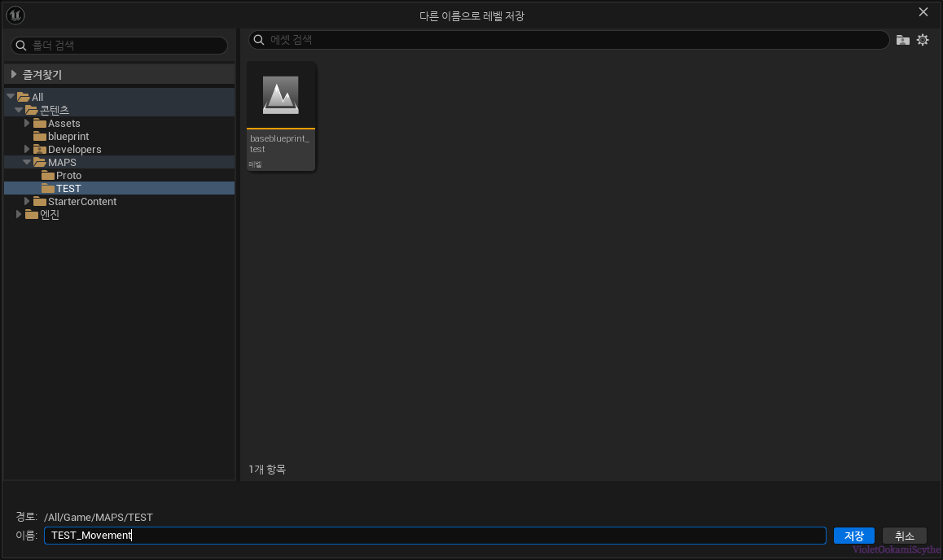Select the 콘텐츠 tree label

[x=54, y=110]
